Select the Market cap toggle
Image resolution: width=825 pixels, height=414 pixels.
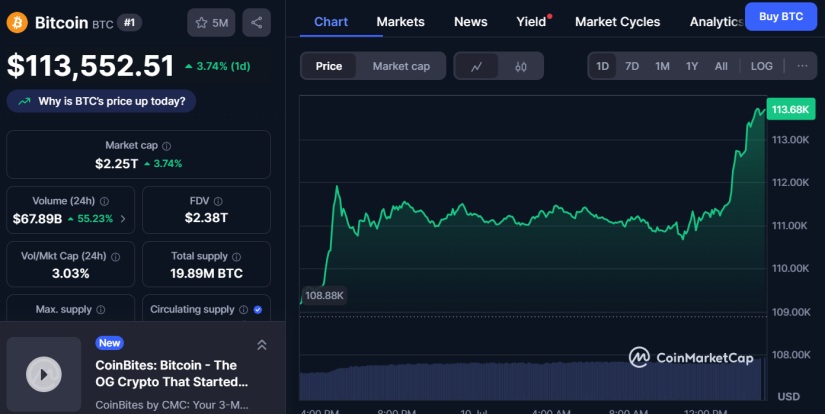[x=401, y=66]
